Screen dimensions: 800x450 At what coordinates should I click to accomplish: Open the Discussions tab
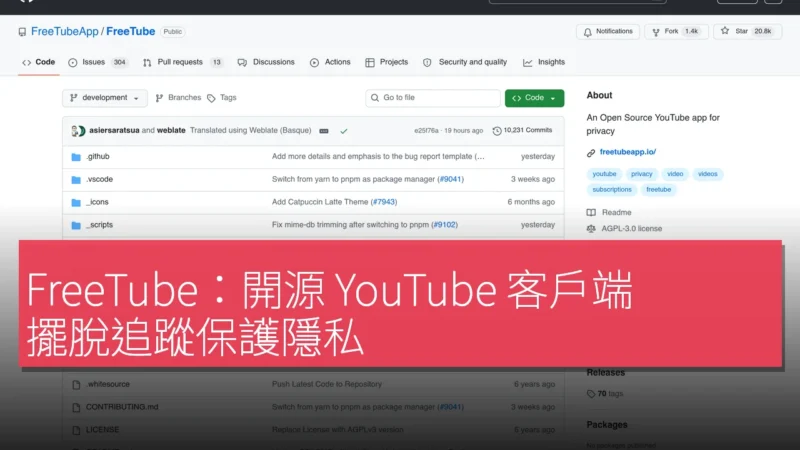tap(266, 62)
